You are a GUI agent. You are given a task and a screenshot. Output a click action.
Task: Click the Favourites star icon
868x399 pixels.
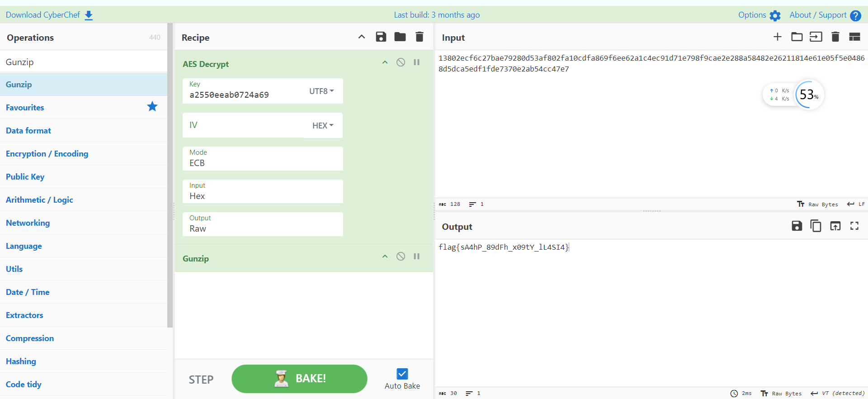click(152, 107)
